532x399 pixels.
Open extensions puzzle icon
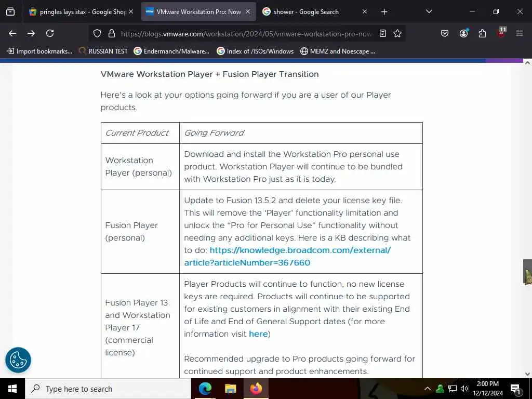(x=482, y=33)
